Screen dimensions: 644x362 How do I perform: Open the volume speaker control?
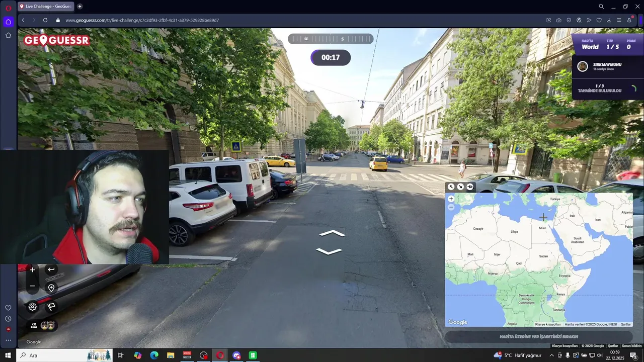click(599, 355)
